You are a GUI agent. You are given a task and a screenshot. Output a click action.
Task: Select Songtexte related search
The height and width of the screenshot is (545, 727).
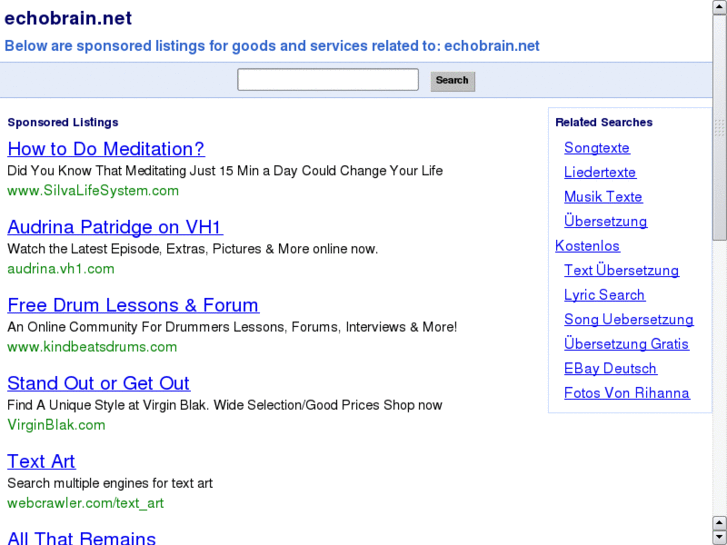[x=597, y=148]
